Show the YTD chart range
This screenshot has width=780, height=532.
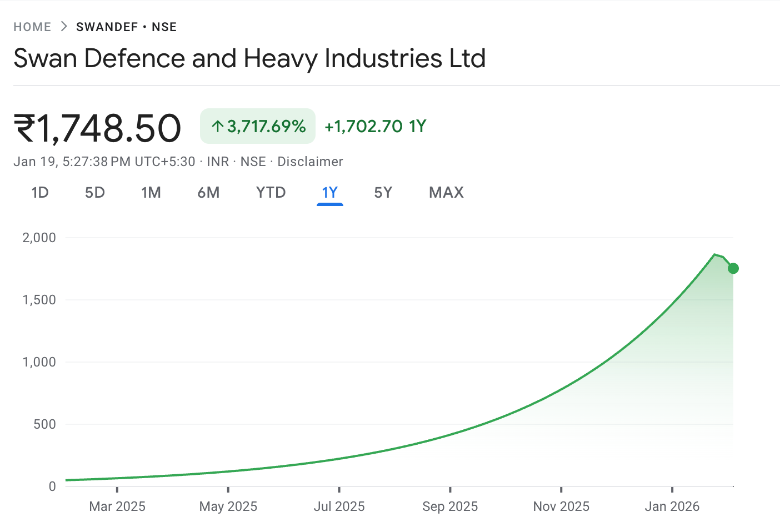(x=271, y=193)
